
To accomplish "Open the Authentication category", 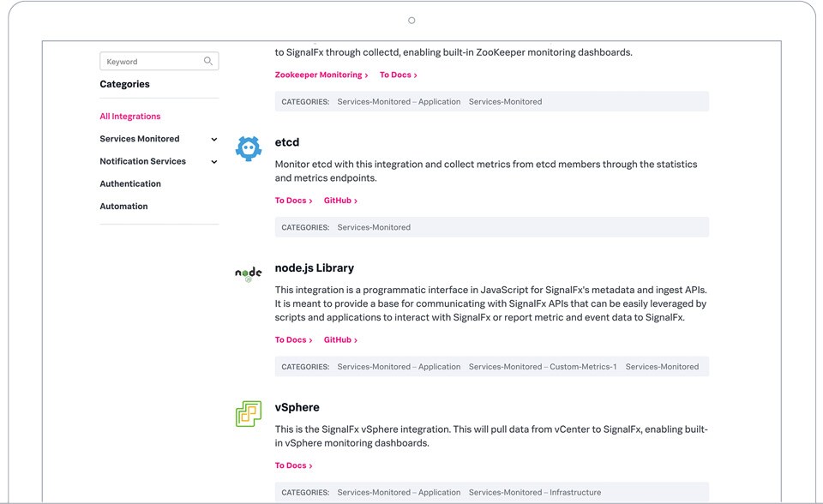I will [130, 183].
